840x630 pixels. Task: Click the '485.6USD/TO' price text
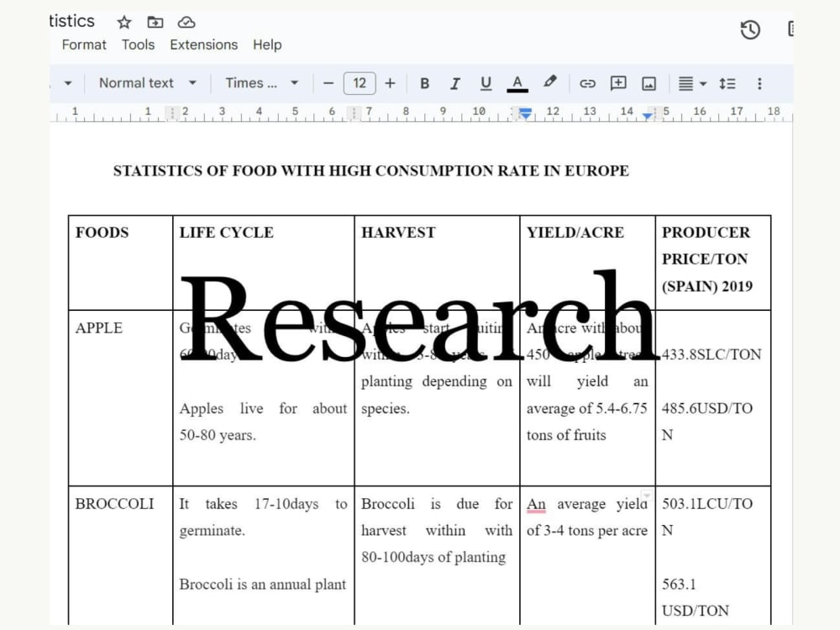click(x=707, y=408)
